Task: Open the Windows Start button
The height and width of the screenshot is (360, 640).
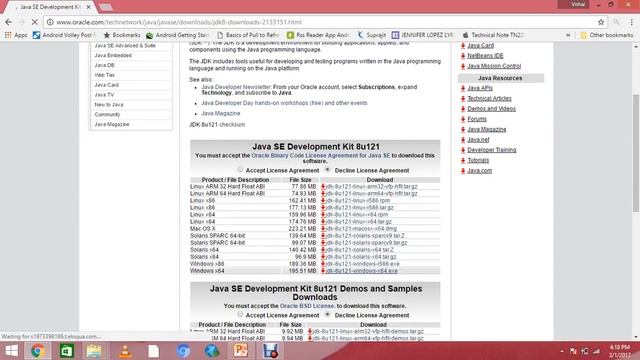Action: (x=11, y=351)
